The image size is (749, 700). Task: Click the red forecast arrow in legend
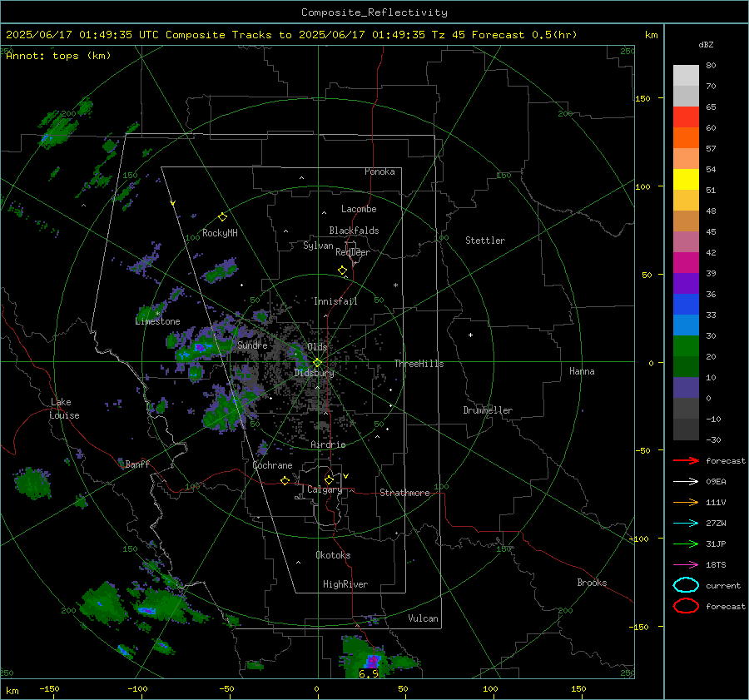coord(686,460)
